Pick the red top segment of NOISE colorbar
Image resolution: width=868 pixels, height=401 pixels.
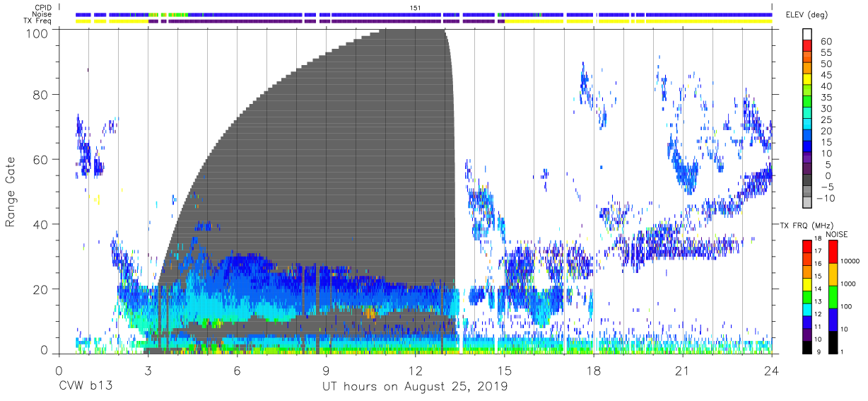(833, 252)
